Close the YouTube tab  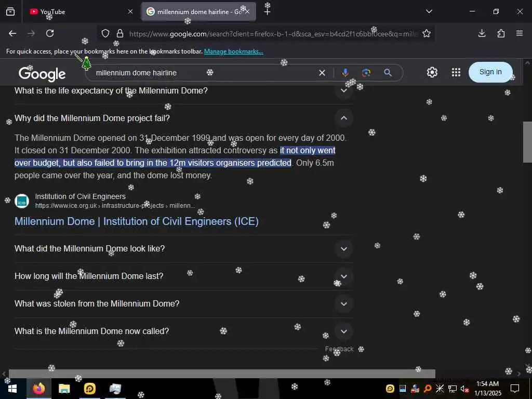tap(130, 12)
